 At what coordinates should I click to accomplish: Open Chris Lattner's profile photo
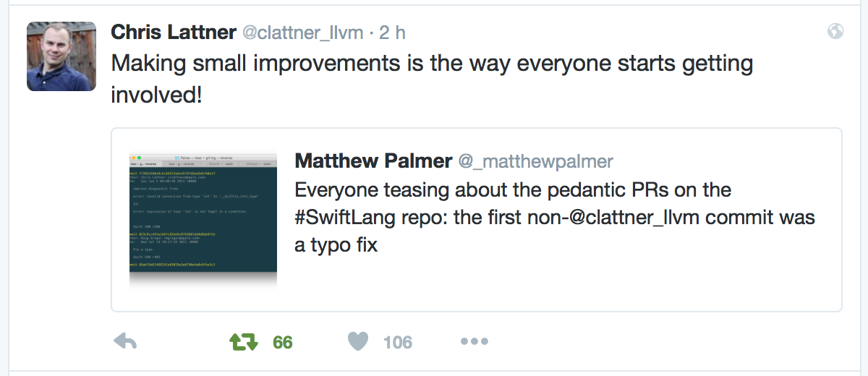pos(61,56)
